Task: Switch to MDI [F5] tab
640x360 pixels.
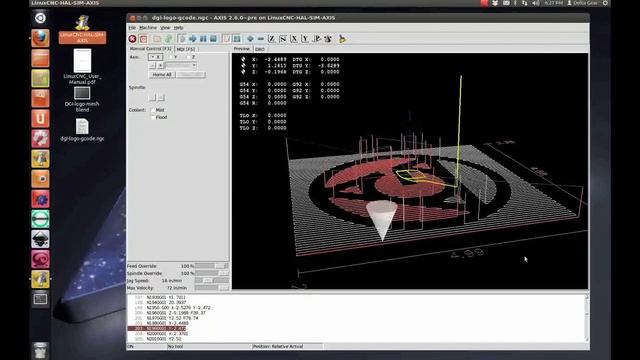Action: (186, 49)
